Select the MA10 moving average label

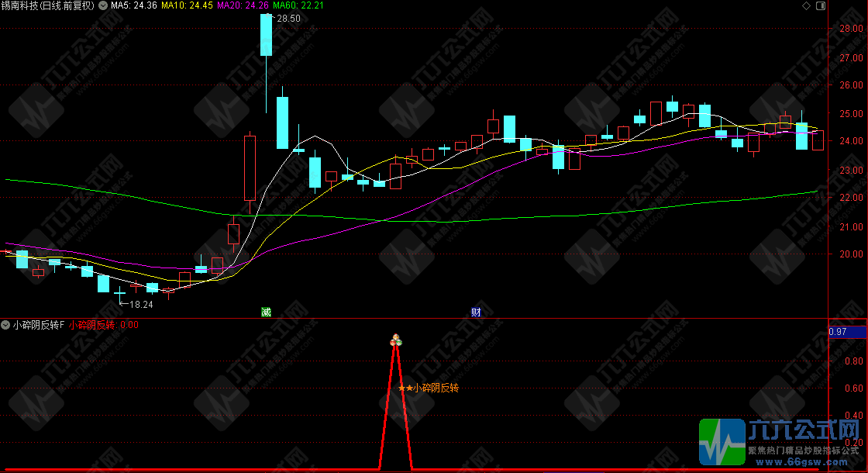[x=187, y=5]
